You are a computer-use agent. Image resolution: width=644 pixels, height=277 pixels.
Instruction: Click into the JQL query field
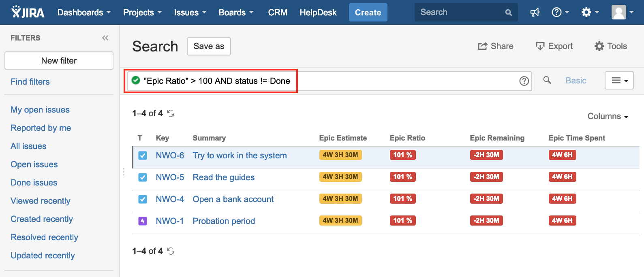tap(329, 81)
